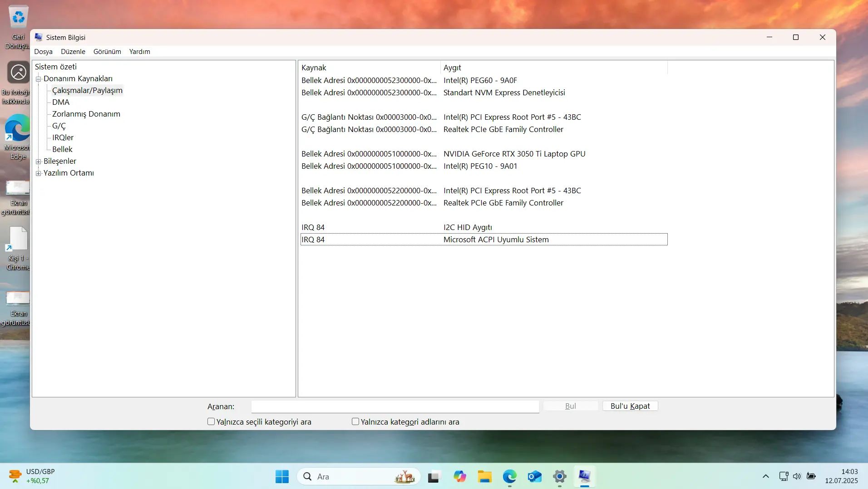Open the Windows Start menu
This screenshot has height=489, width=868.
tap(282, 476)
